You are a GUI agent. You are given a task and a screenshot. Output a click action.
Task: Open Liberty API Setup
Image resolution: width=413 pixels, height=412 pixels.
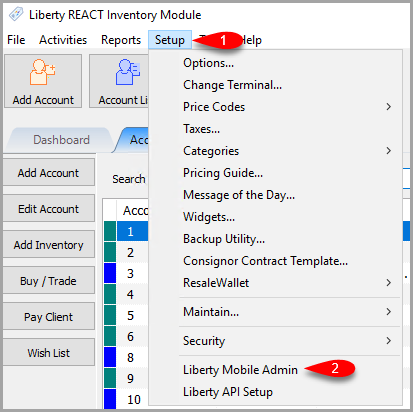tap(275, 392)
